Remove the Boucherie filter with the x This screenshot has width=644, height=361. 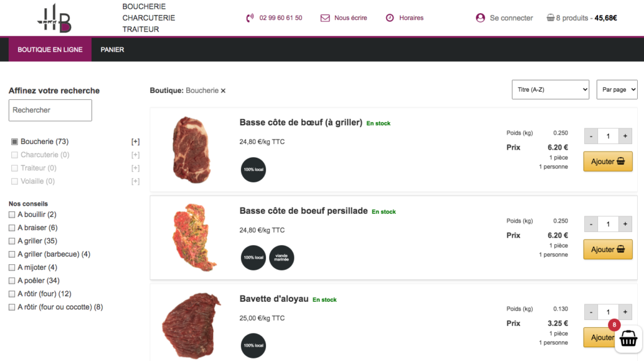pos(223,91)
